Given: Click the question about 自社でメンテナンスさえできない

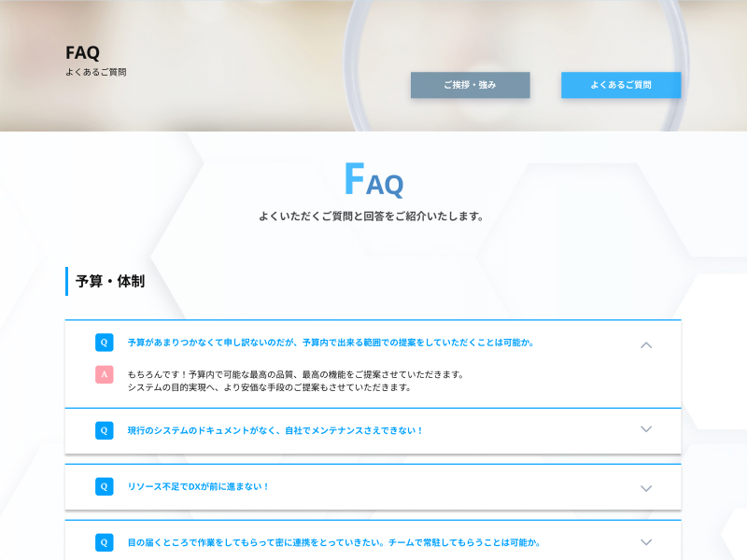Looking at the screenshot, I should (x=275, y=430).
